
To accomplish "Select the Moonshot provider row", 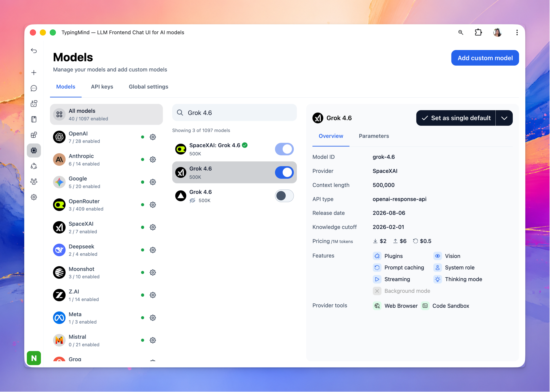I will [107, 272].
